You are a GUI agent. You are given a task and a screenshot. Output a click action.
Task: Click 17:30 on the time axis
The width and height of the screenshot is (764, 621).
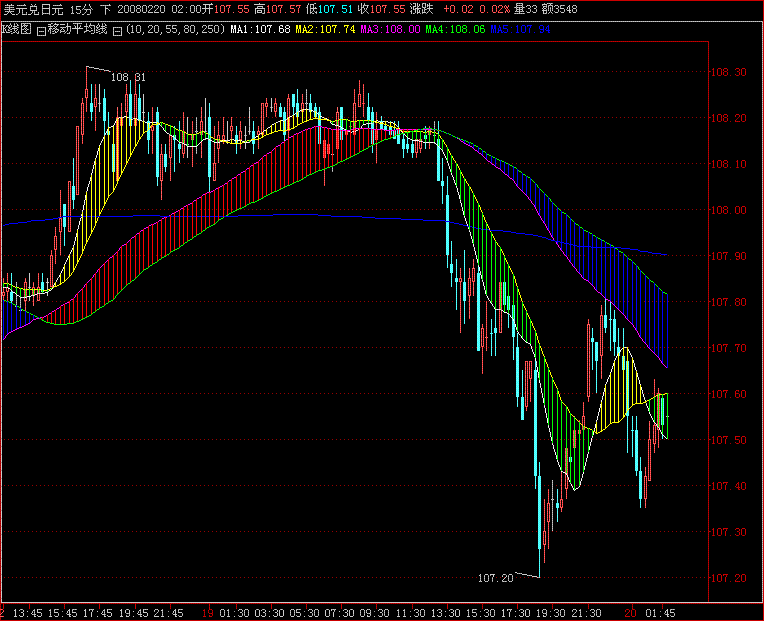click(516, 613)
